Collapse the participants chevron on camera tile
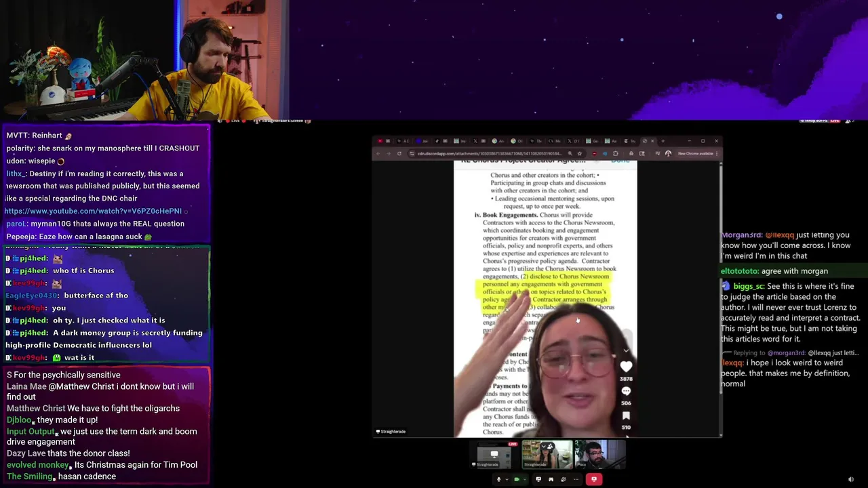The width and height of the screenshot is (868, 488). (x=543, y=447)
